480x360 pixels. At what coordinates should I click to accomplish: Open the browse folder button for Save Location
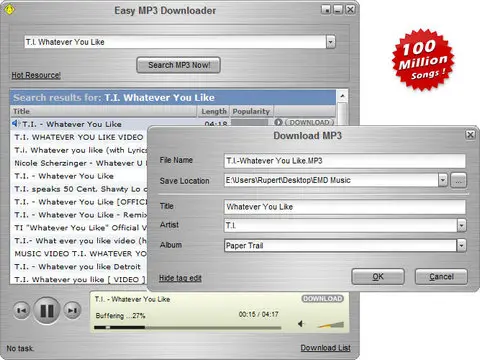[x=459, y=180]
